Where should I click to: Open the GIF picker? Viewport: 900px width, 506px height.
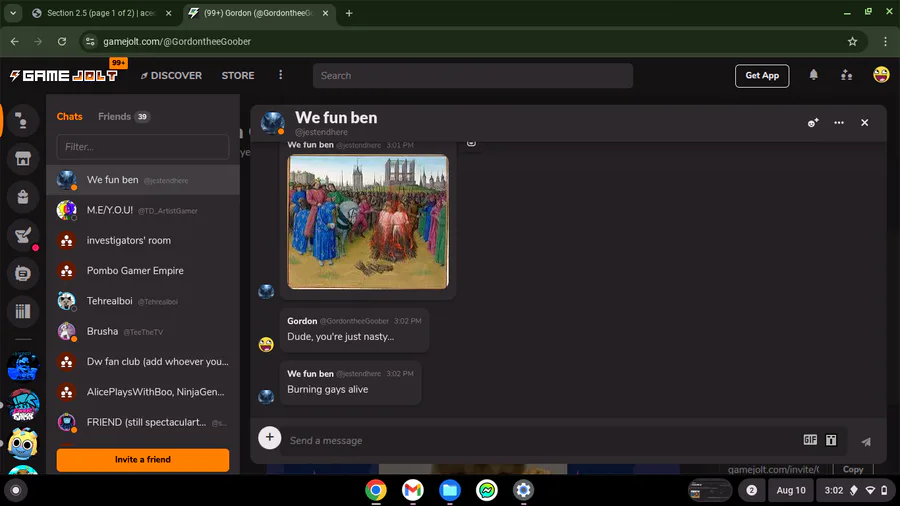coord(810,440)
